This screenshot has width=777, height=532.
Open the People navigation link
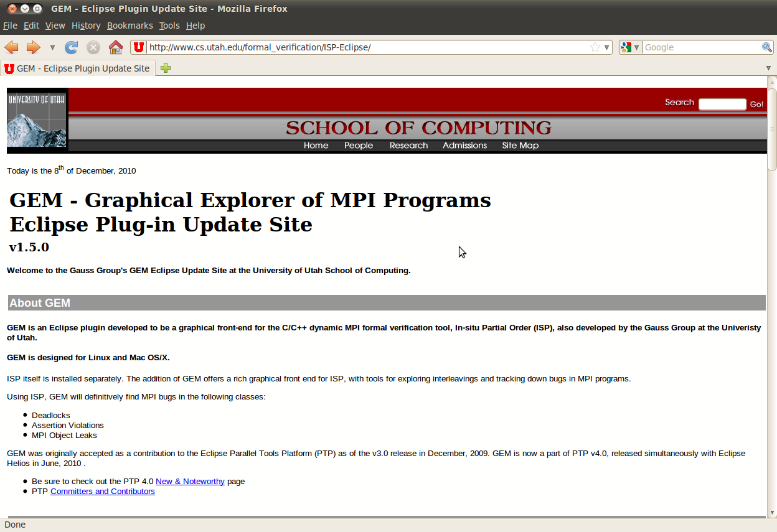coord(359,146)
